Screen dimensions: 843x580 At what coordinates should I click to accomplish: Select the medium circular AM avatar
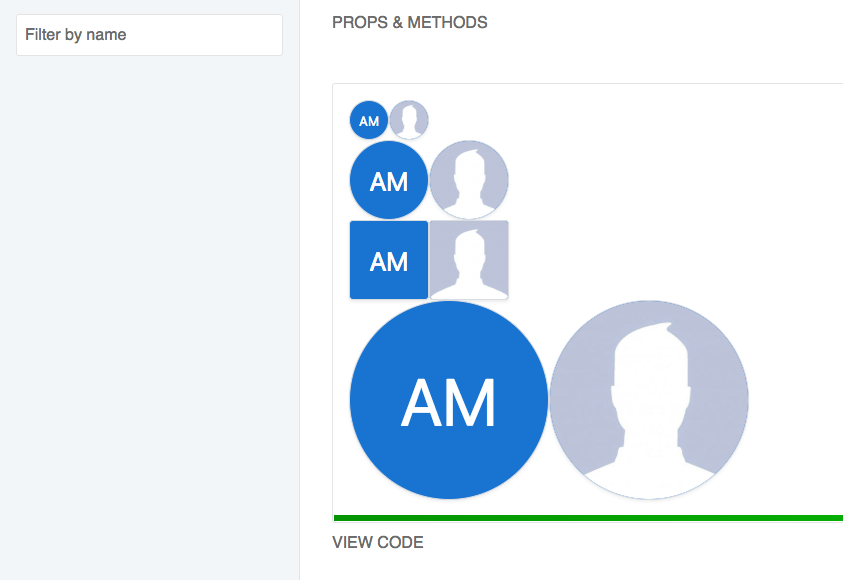click(388, 180)
